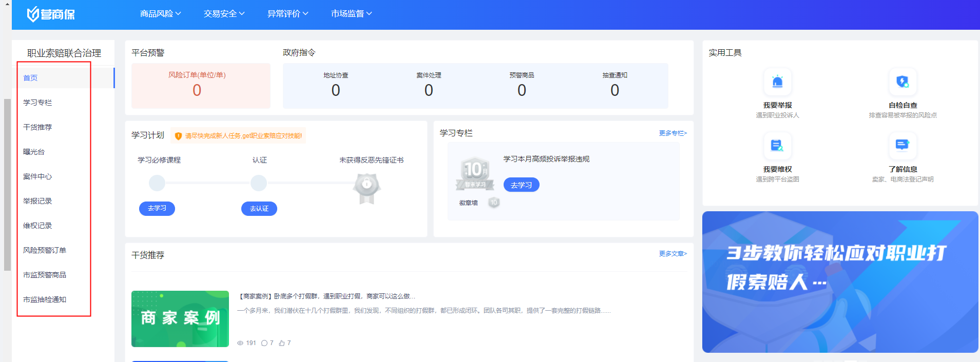Click the comment count bubble icon
980x362 pixels.
click(264, 343)
